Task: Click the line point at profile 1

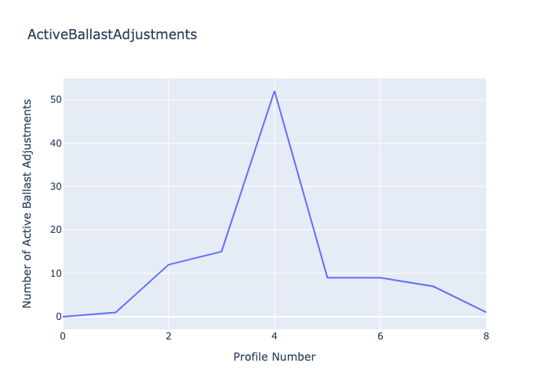Action: tap(116, 312)
